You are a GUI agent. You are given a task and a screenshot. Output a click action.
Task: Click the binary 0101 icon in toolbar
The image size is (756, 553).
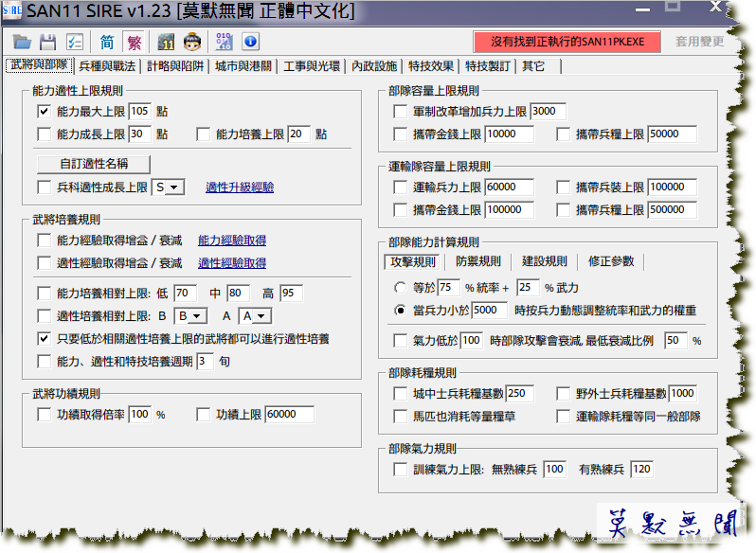coord(225,42)
